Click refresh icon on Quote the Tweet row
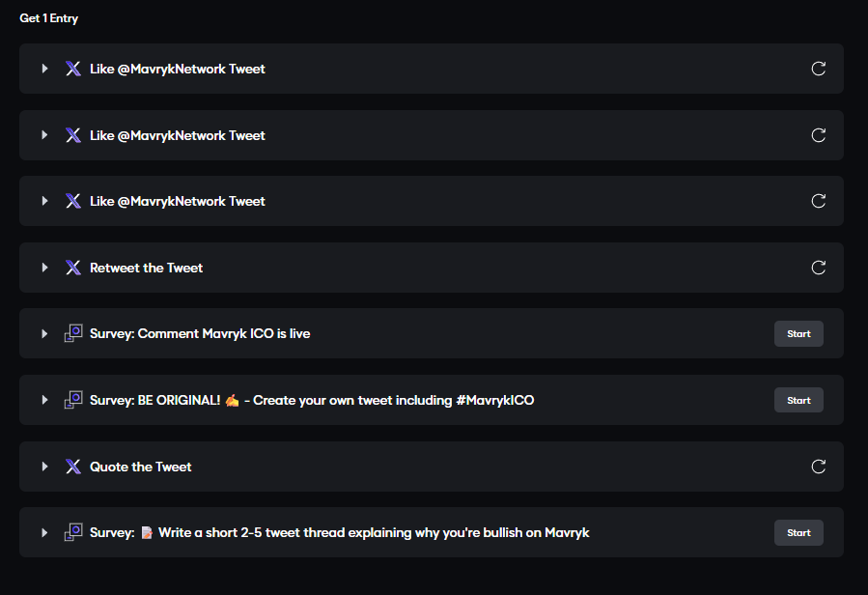The image size is (868, 595). pyautogui.click(x=818, y=467)
